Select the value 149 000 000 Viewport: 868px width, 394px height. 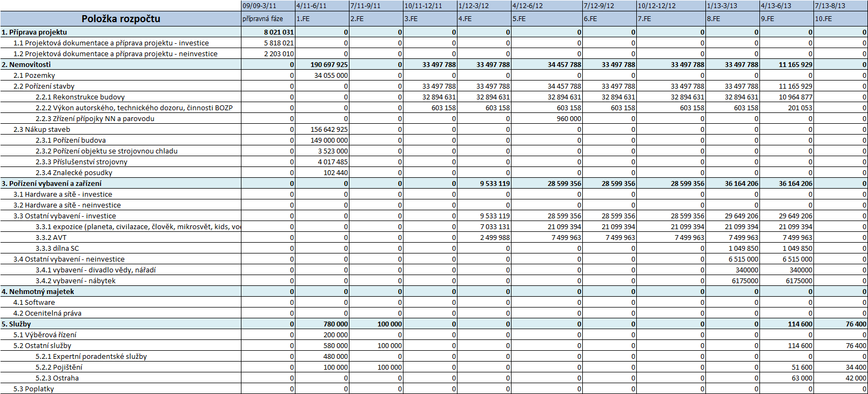point(329,140)
